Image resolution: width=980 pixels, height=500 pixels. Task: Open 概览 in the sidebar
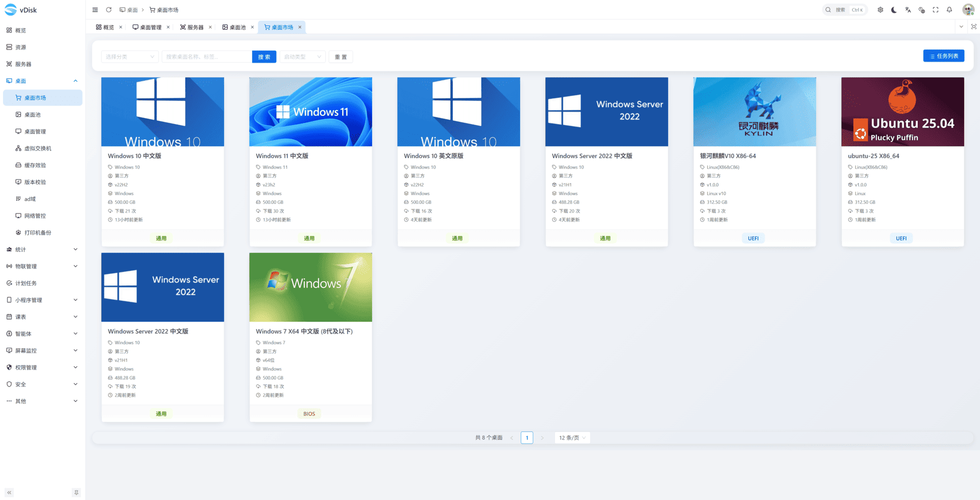pyautogui.click(x=42, y=30)
